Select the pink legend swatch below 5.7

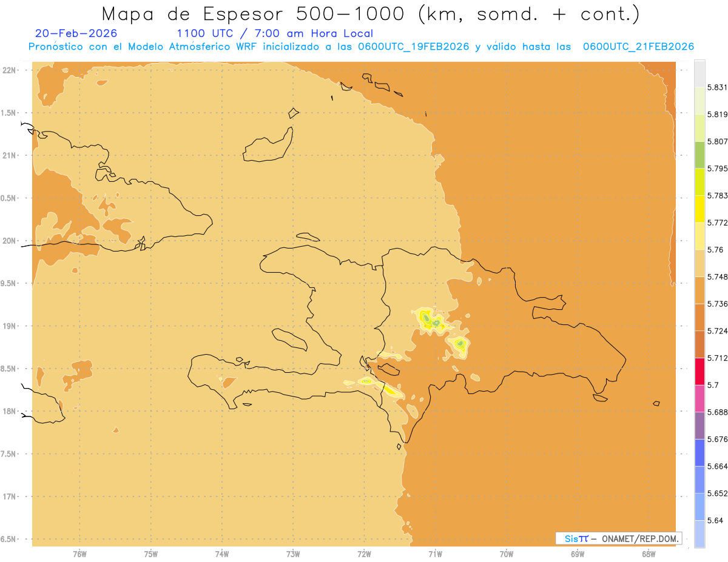click(699, 398)
